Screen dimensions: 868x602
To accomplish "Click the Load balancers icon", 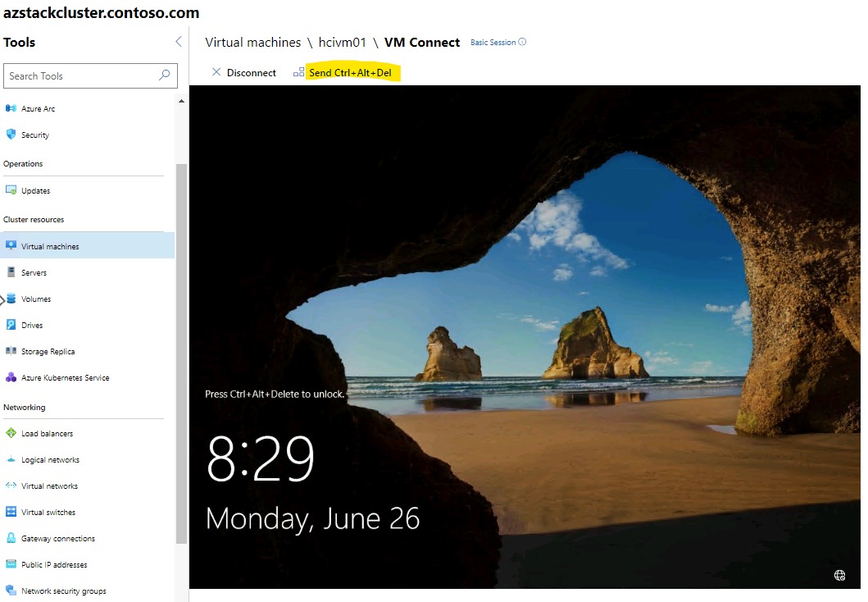I will [x=11, y=432].
